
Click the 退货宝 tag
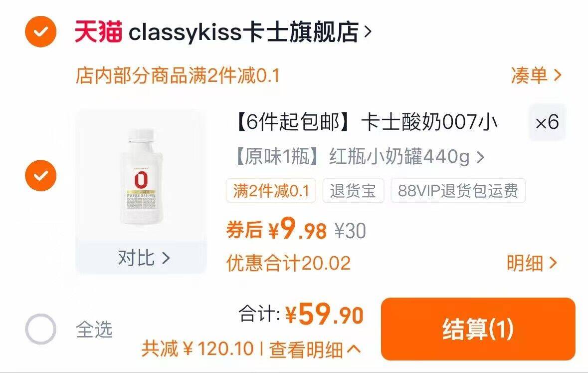pyautogui.click(x=353, y=191)
